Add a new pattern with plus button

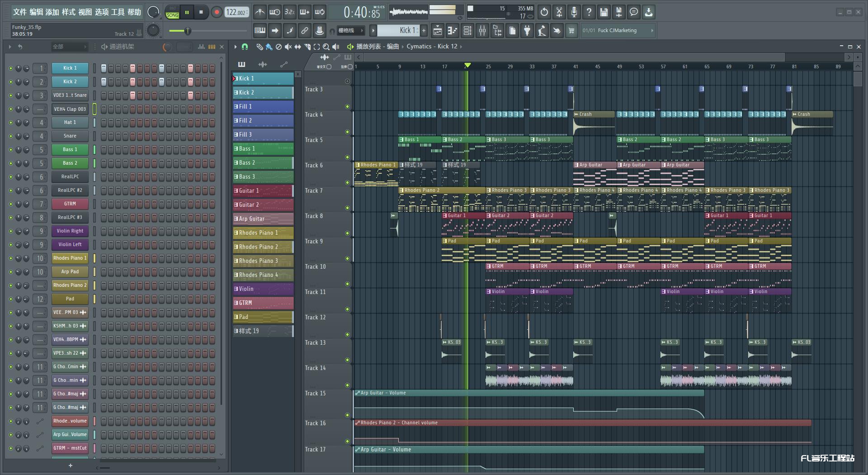point(424,31)
